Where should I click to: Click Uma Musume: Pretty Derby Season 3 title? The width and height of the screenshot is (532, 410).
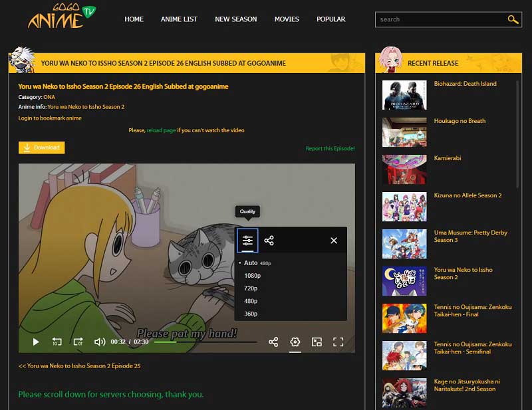click(471, 237)
